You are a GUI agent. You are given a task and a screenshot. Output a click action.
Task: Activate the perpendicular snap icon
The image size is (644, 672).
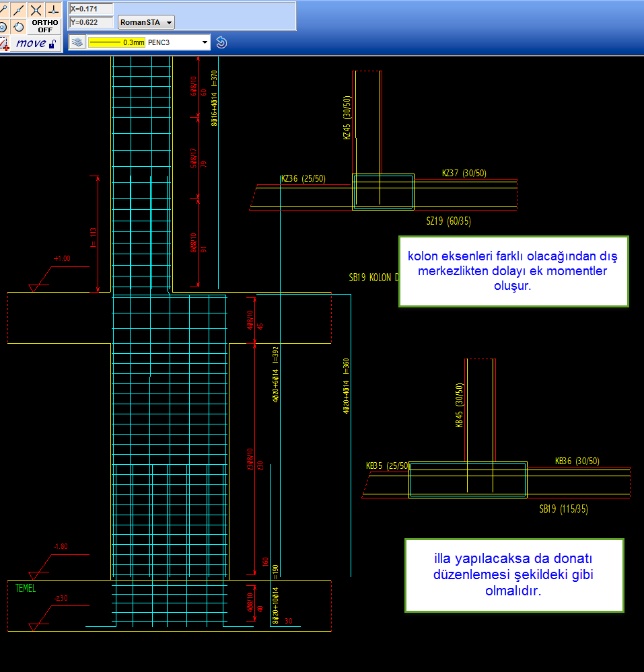point(53,9)
